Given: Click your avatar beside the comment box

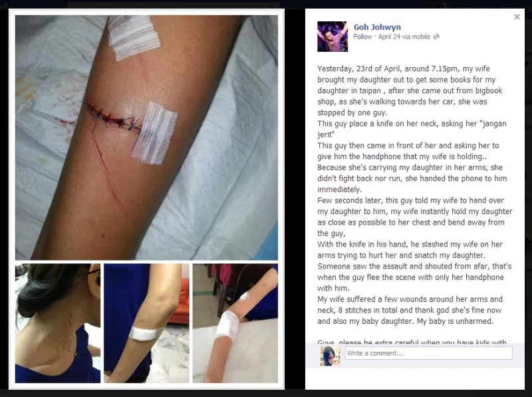Looking at the screenshot, I should pyautogui.click(x=330, y=356).
